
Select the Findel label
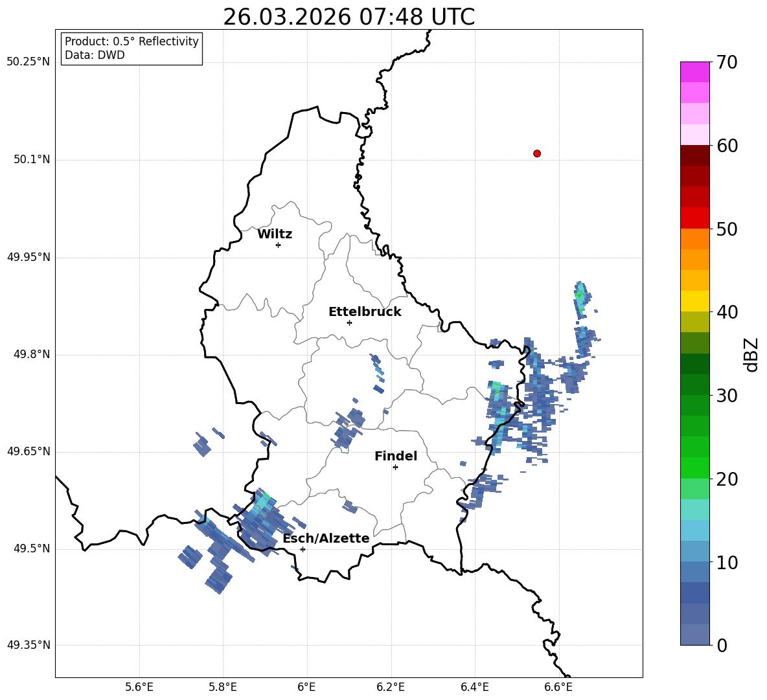396,456
